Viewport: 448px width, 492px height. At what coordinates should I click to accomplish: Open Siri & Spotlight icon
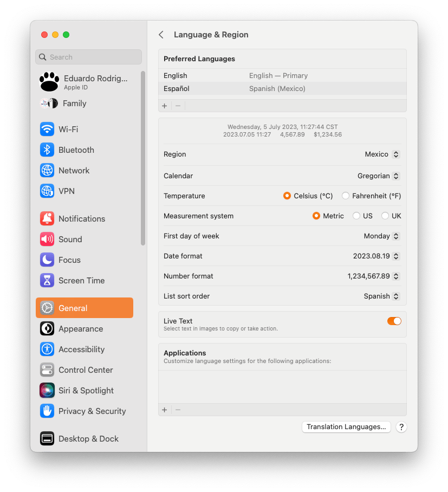pos(47,390)
